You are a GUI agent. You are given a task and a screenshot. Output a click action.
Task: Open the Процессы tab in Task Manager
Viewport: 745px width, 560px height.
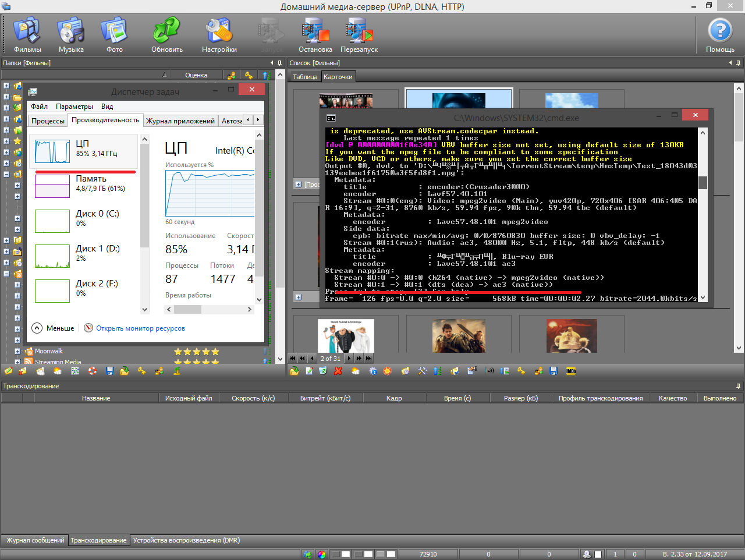48,121
